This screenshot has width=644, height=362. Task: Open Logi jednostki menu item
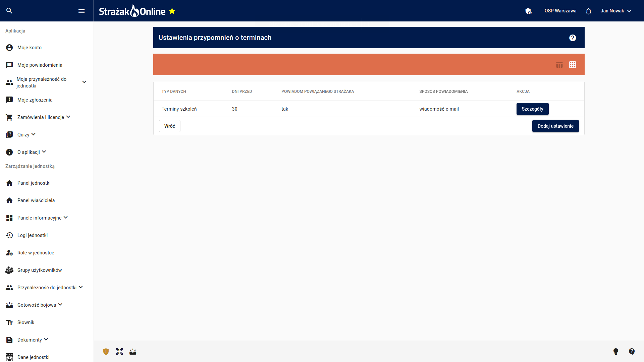[x=33, y=235]
